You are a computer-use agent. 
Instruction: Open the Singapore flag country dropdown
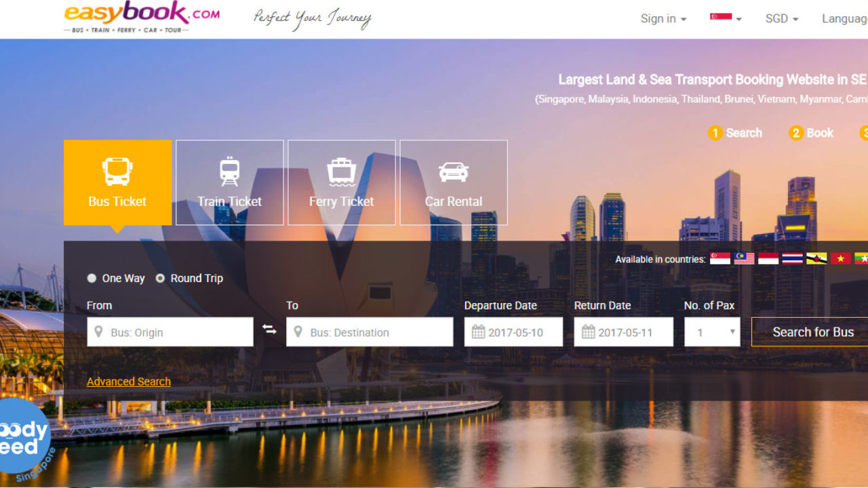click(x=726, y=18)
